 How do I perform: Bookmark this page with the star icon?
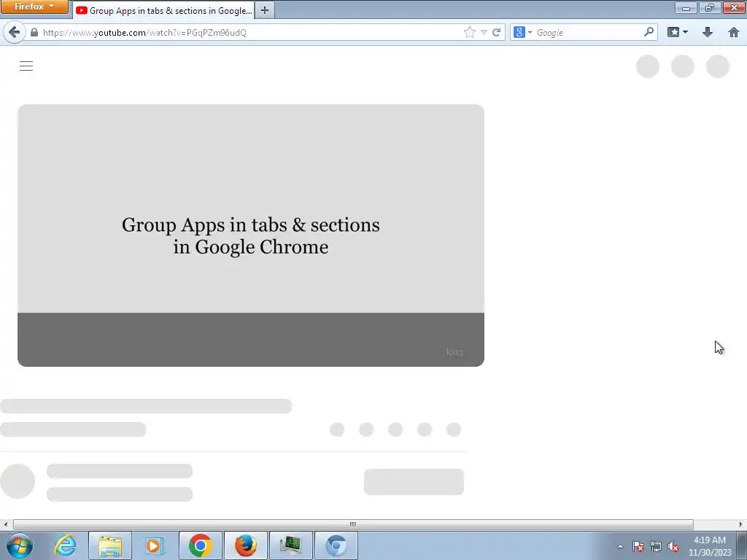coord(469,32)
